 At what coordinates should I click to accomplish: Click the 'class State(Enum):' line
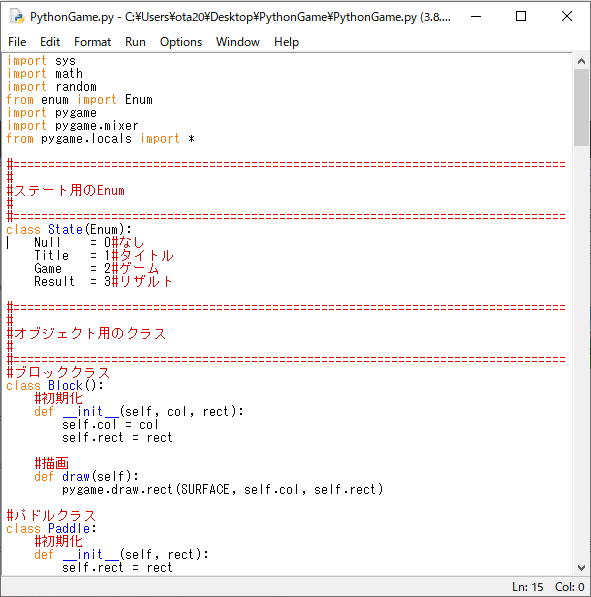click(69, 230)
